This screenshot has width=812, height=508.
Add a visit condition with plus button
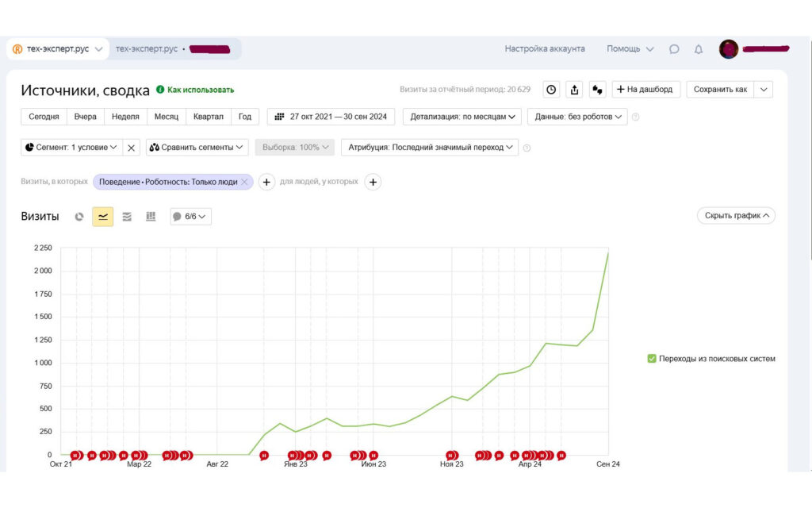(x=266, y=182)
